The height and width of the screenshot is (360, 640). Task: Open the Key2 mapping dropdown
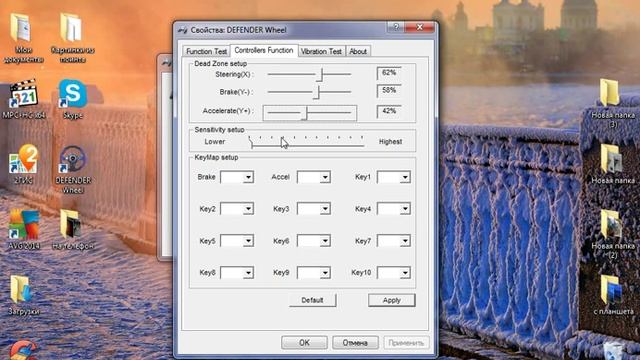click(x=248, y=209)
